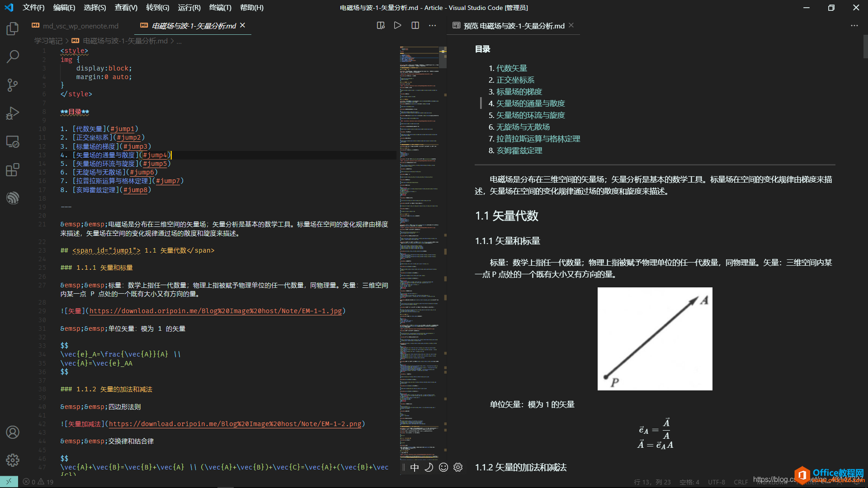Follow the 正交坐标系 link in preview
868x488 pixels.
point(515,80)
